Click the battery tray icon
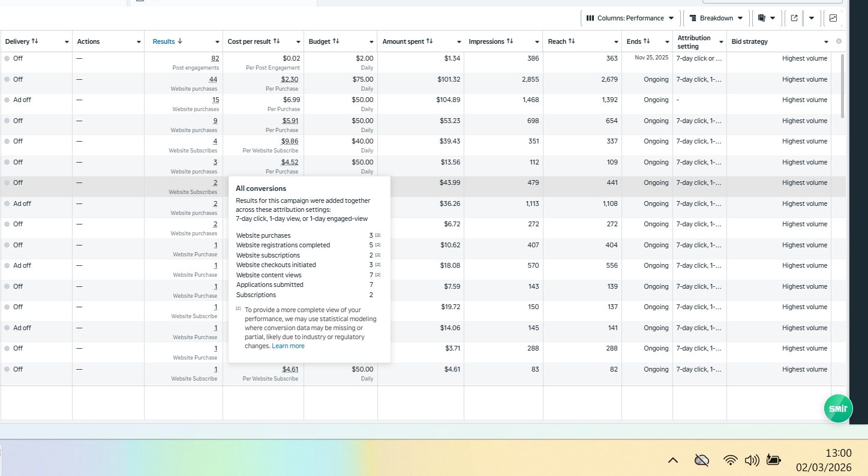Image resolution: width=868 pixels, height=476 pixels. point(773,460)
